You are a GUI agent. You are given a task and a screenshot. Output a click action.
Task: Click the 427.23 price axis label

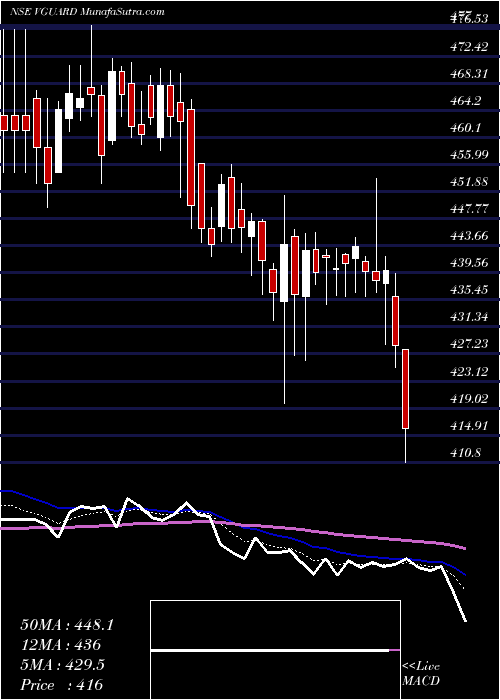tap(469, 344)
